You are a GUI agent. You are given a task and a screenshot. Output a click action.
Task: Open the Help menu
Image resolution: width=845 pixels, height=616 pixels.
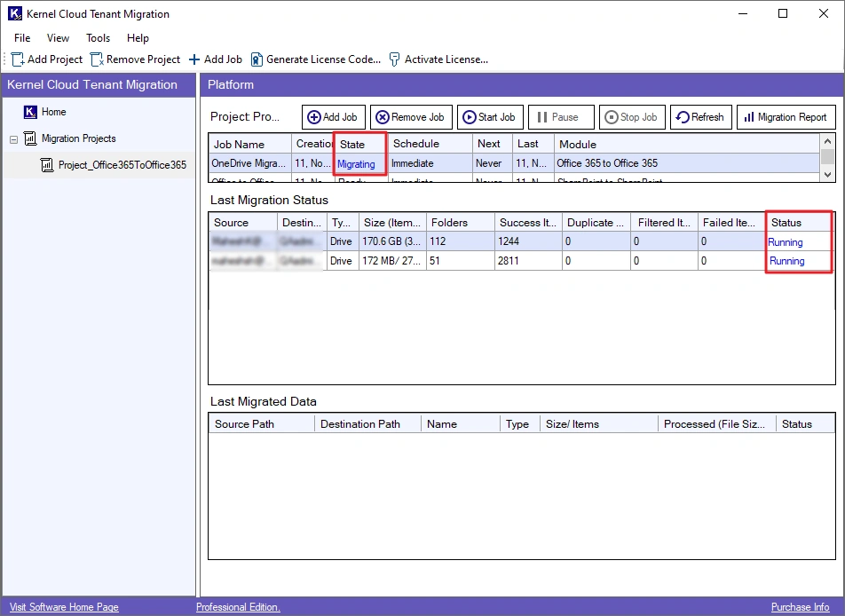click(x=138, y=38)
